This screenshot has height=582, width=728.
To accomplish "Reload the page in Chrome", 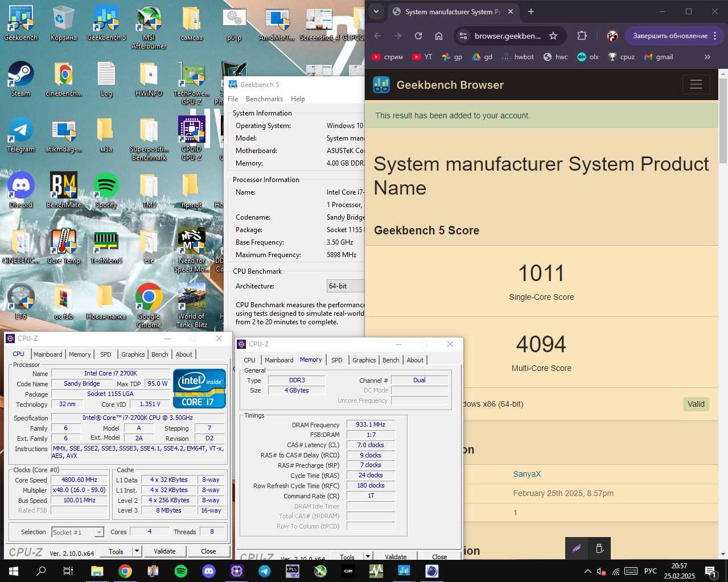I will (418, 36).
